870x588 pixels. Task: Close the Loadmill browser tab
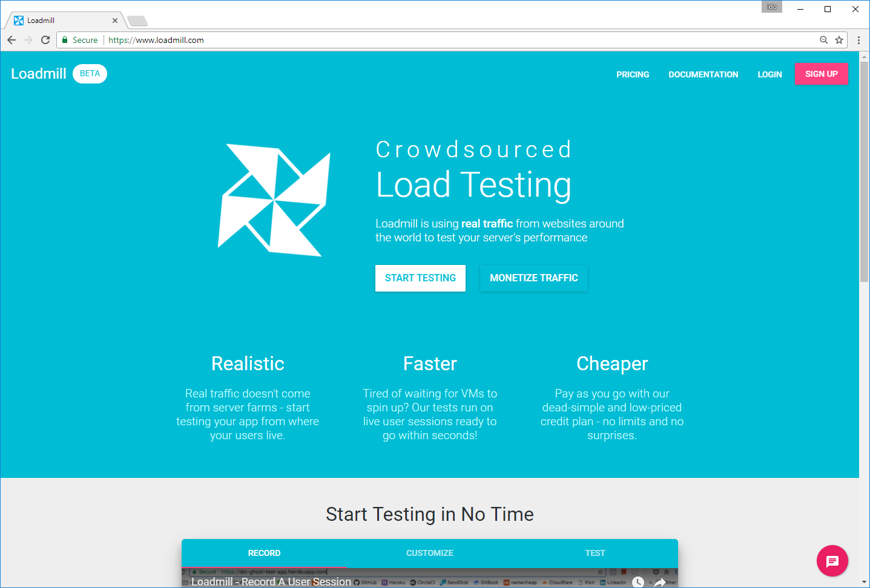point(115,21)
